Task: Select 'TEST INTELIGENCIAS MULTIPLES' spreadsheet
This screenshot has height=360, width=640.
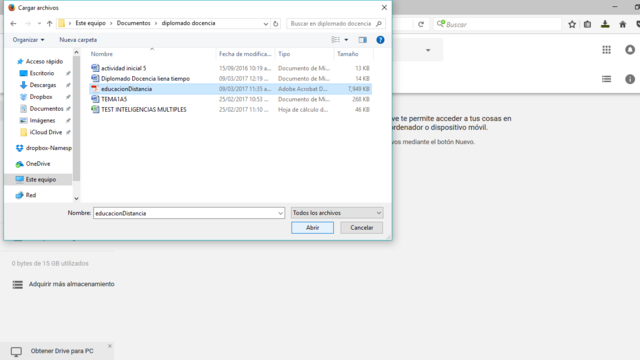Action: pyautogui.click(x=144, y=109)
